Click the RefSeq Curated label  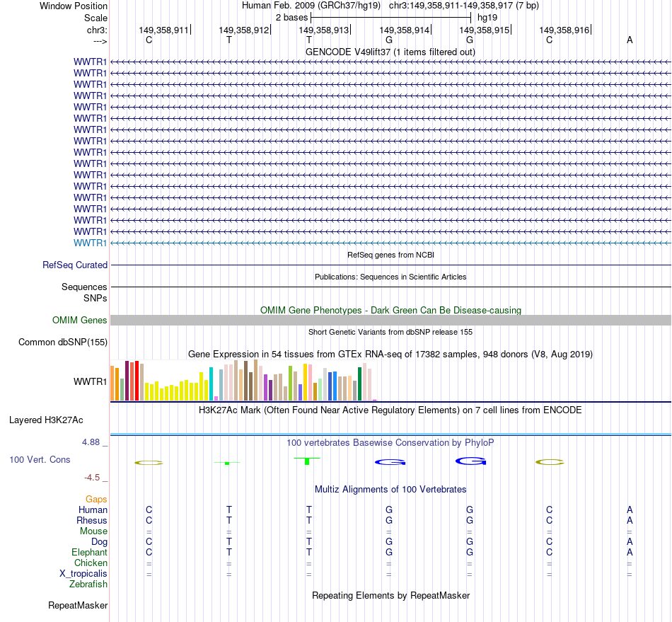pos(75,265)
